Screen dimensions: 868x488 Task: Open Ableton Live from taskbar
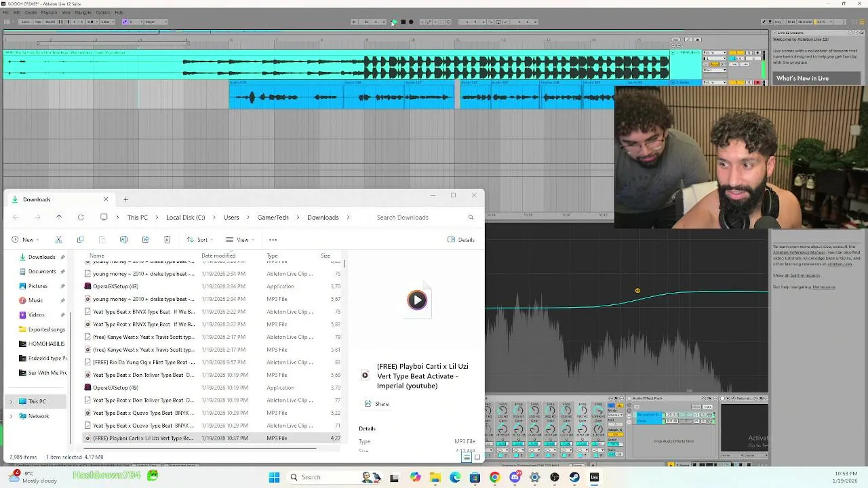pos(594,477)
